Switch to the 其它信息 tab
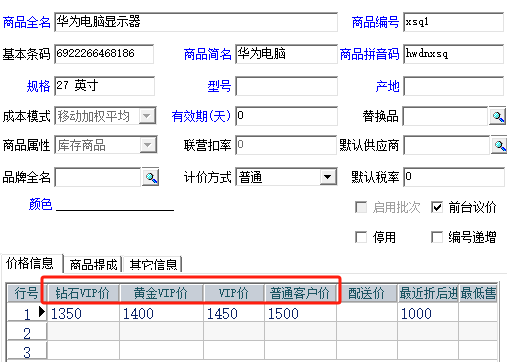The image size is (507, 362). coord(153,265)
